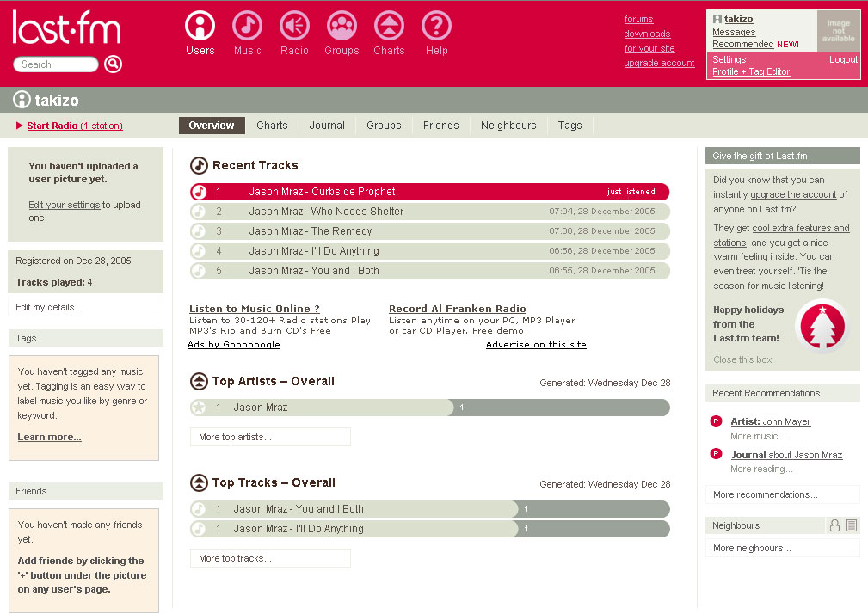Click 'More top artists...' button
This screenshot has height=614, width=868.
tap(270, 437)
